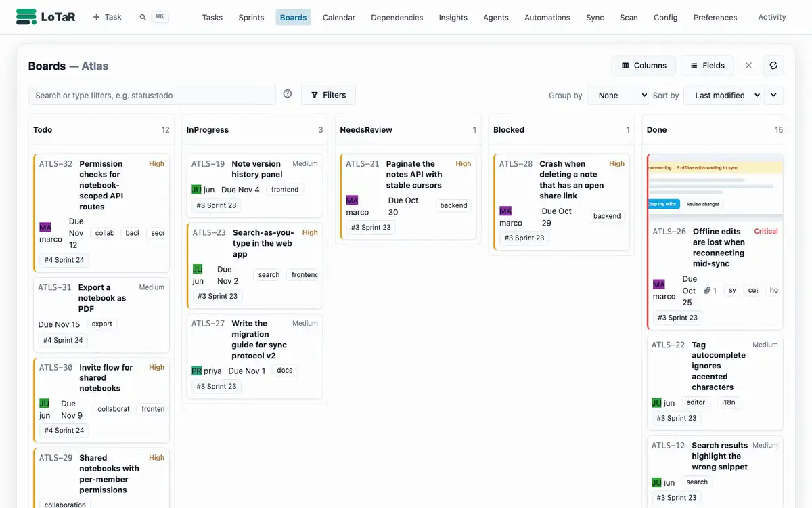Click #3 Sprint 23 tag on ATLS-28
This screenshot has width=812, height=508.
click(524, 238)
